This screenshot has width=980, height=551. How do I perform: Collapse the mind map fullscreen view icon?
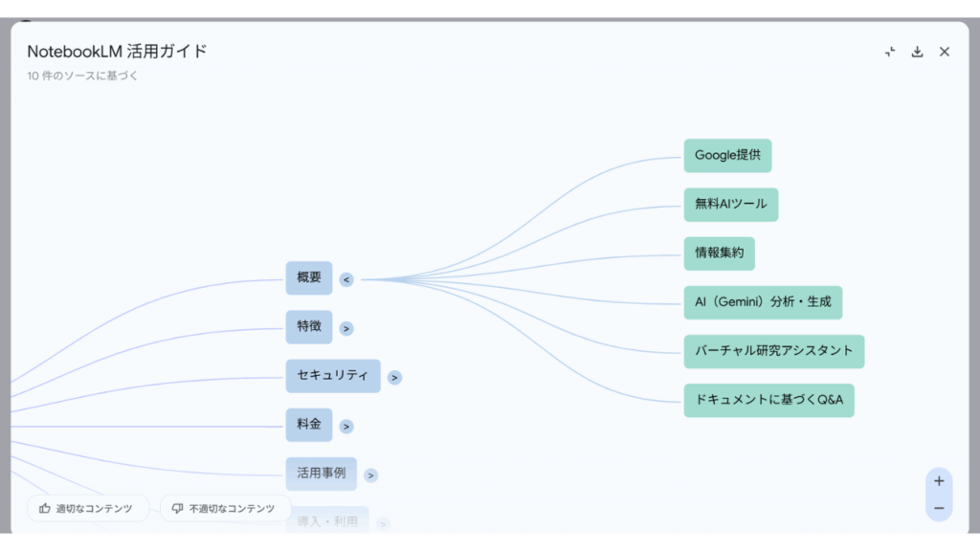[890, 52]
